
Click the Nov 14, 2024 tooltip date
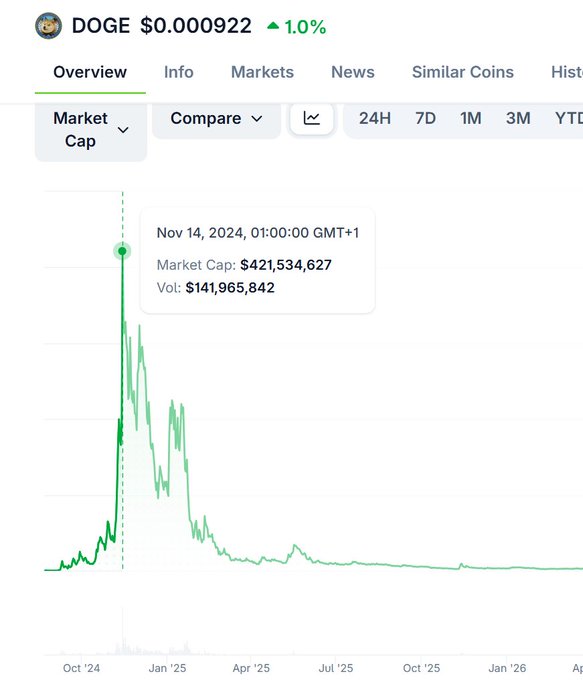point(258,233)
